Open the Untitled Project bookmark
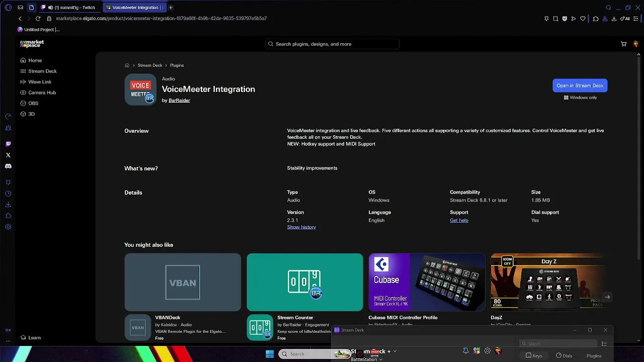The image size is (644, 362). [38, 30]
